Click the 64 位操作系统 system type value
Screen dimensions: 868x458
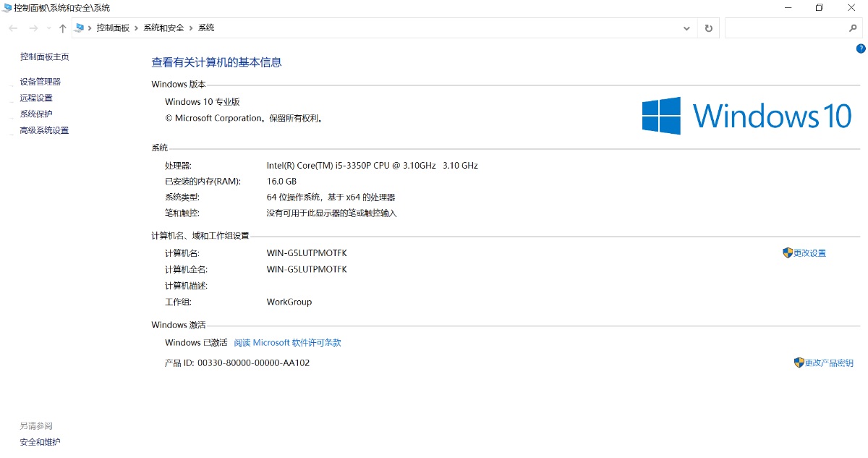331,197
